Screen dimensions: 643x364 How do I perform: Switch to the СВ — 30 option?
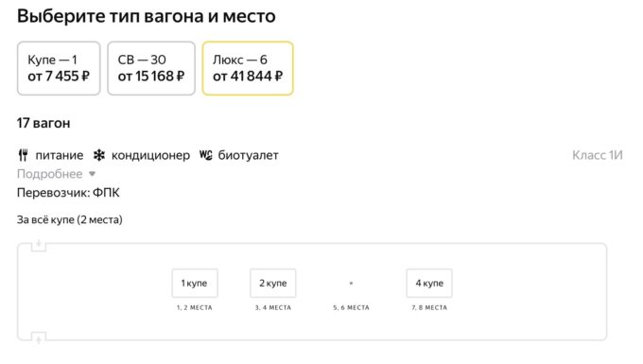[151, 68]
